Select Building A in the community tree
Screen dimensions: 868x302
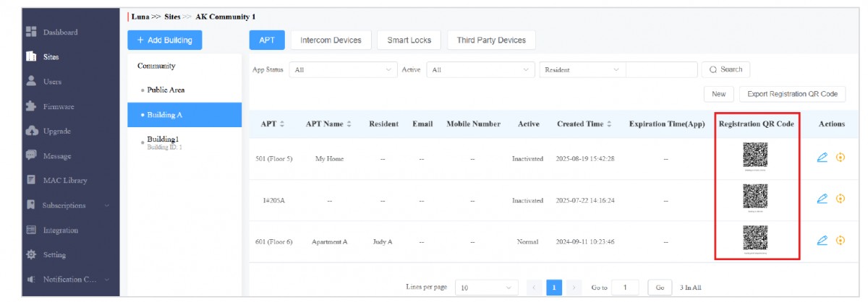pos(184,115)
